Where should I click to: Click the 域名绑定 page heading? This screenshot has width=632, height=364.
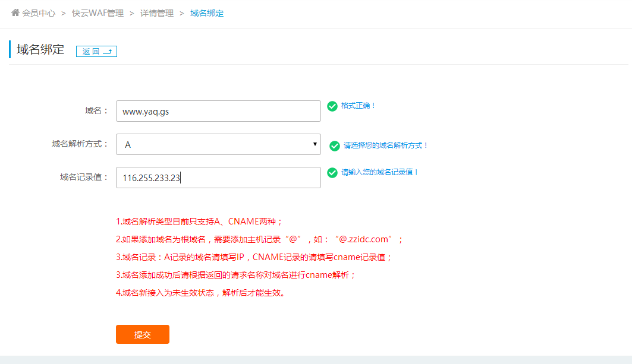click(x=40, y=50)
